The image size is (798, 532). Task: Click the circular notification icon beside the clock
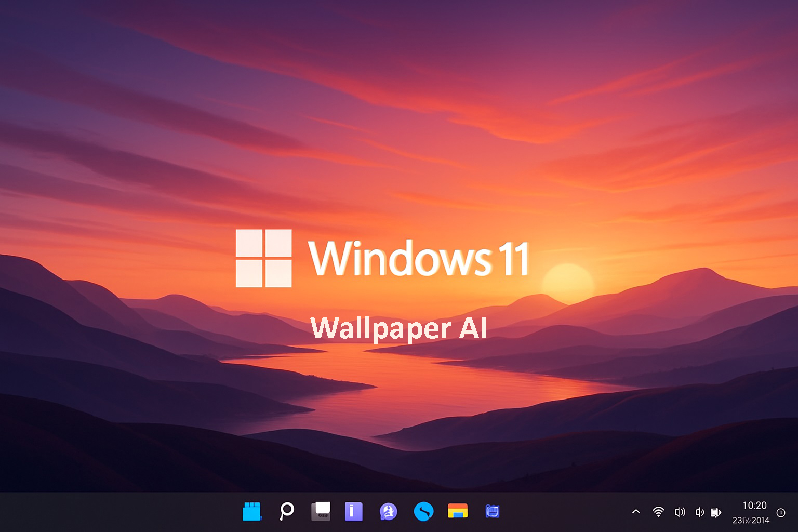(x=781, y=513)
